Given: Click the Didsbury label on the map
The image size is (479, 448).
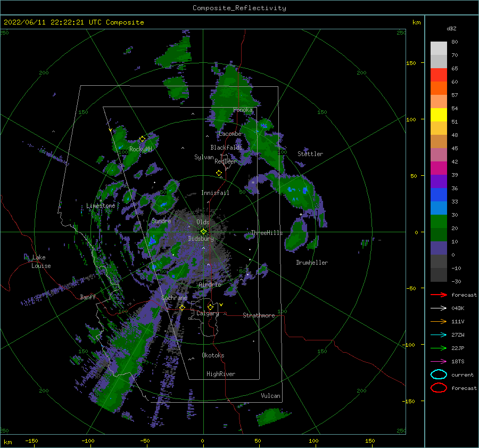Looking at the screenshot, I should [x=201, y=239].
